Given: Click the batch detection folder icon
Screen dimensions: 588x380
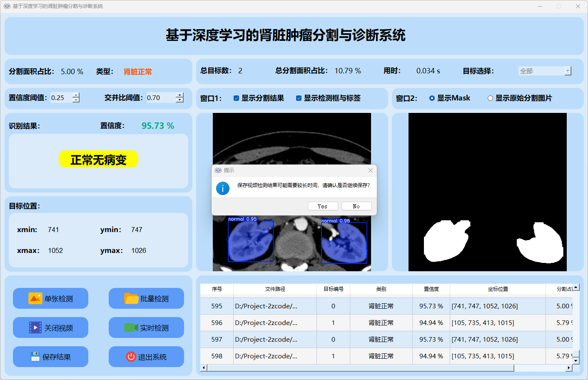Looking at the screenshot, I should click(131, 298).
